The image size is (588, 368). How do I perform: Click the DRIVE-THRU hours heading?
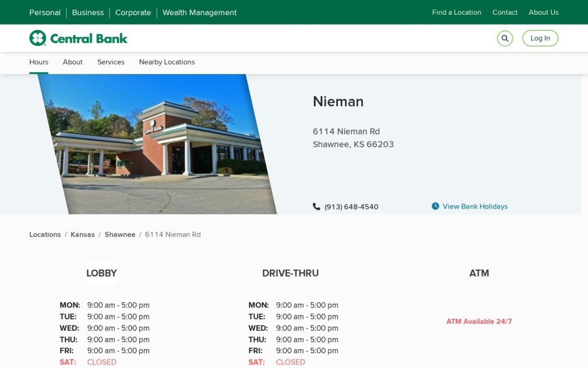click(x=291, y=273)
